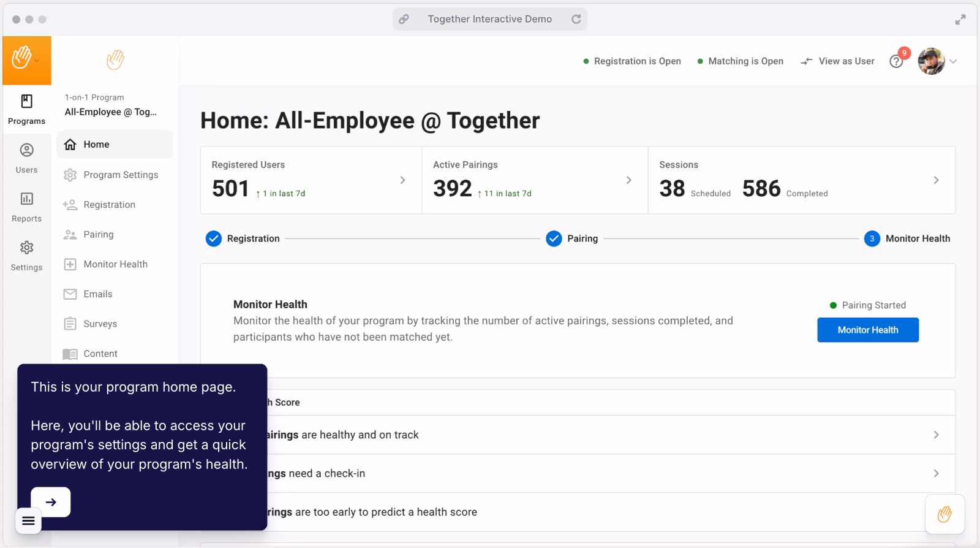Click the Together Interactive Demo title
The width and height of the screenshot is (980, 548).
[489, 19]
